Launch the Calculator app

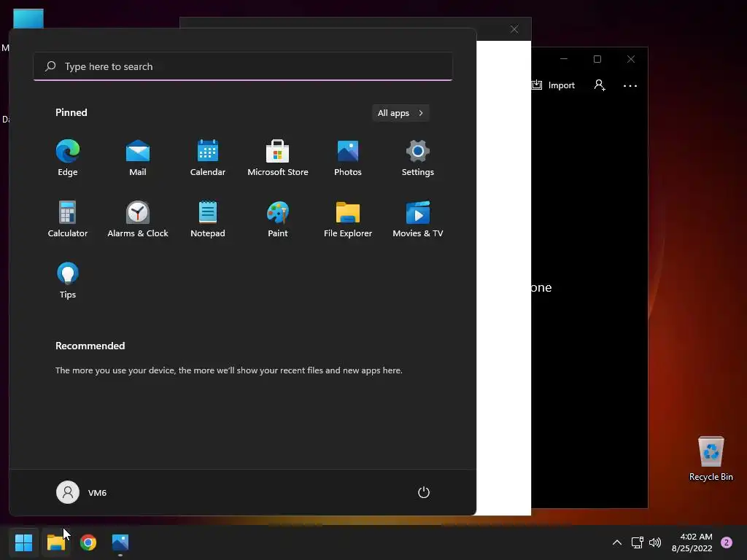click(68, 219)
